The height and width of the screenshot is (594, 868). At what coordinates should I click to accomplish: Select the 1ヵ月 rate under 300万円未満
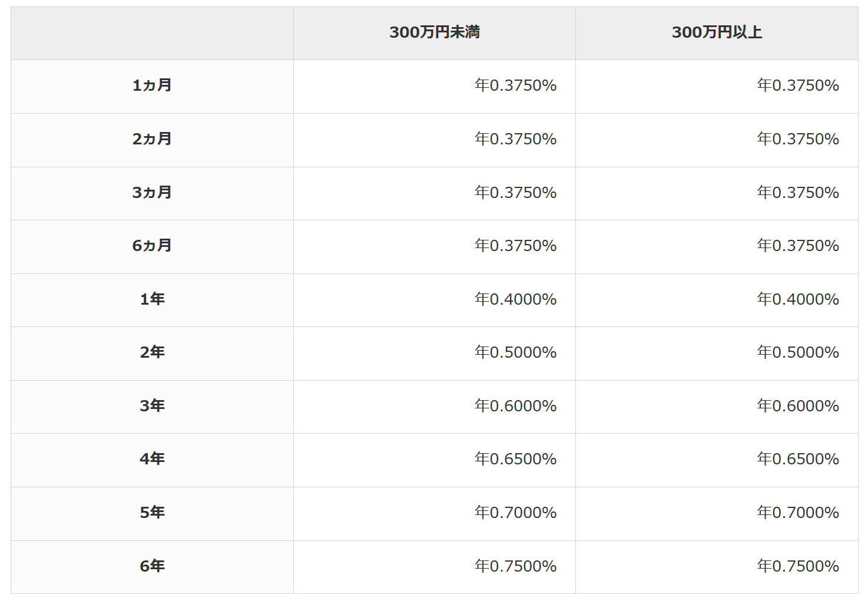tap(515, 85)
